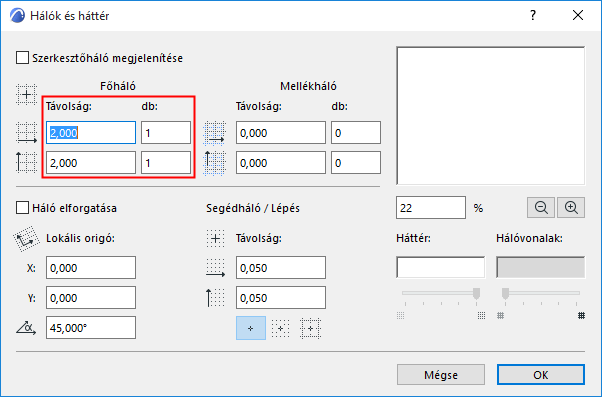Click the Főháló vertical db field
The width and height of the screenshot is (602, 397).
pos(166,163)
